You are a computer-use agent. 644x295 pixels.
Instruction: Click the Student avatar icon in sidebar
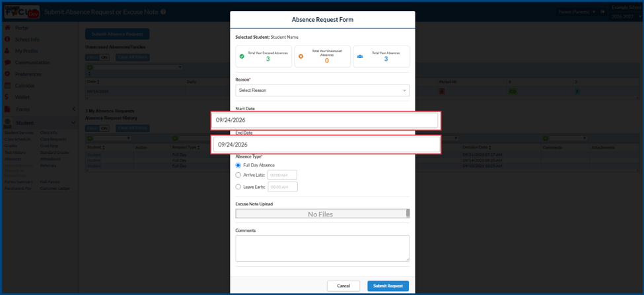coord(7,123)
